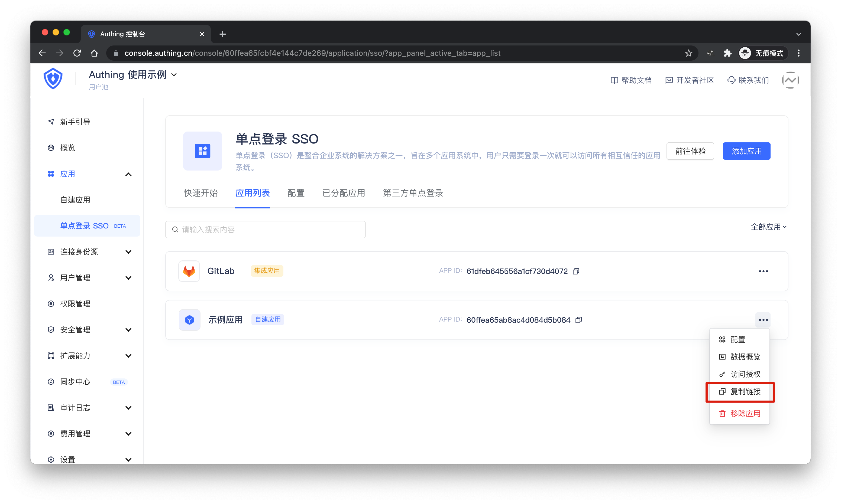Image resolution: width=841 pixels, height=504 pixels.
Task: Click the GitLab app logo
Action: (189, 271)
